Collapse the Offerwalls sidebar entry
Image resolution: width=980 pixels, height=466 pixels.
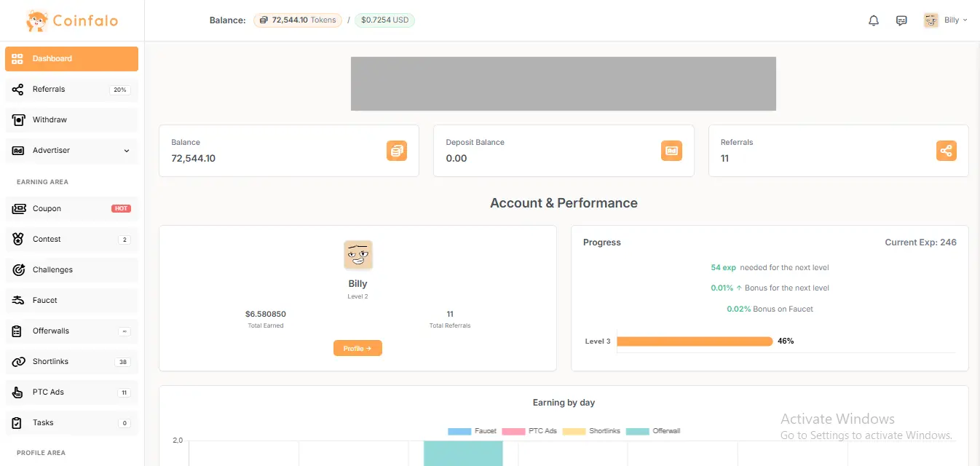click(x=124, y=331)
